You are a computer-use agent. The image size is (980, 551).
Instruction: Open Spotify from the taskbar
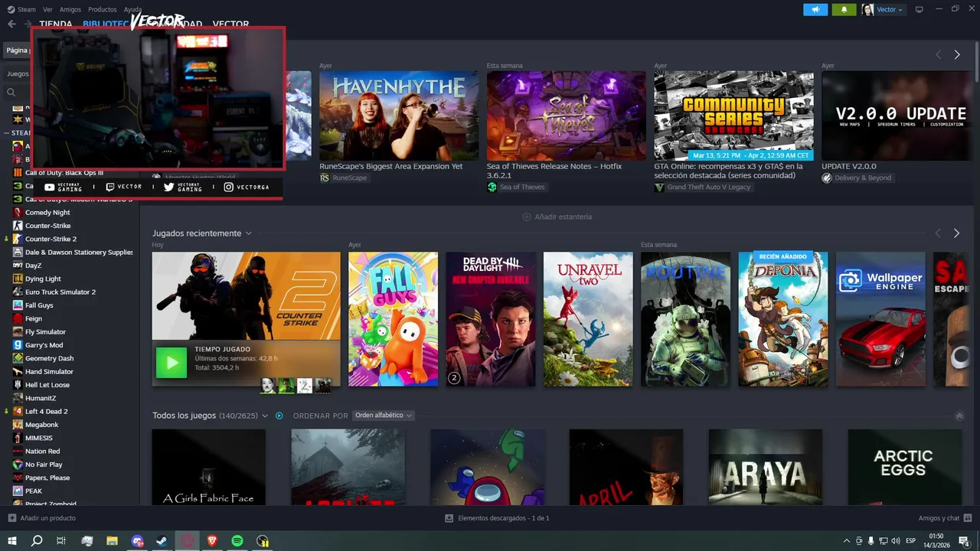point(237,541)
